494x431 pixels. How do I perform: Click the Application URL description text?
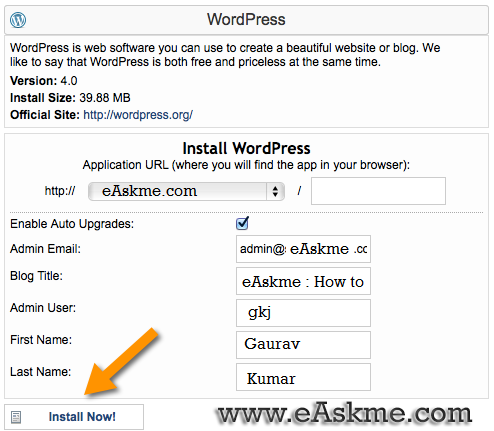click(x=246, y=165)
